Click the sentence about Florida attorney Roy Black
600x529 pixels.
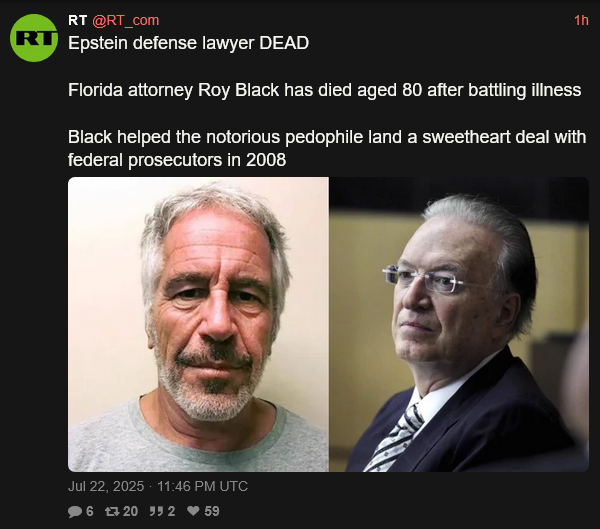[x=324, y=90]
